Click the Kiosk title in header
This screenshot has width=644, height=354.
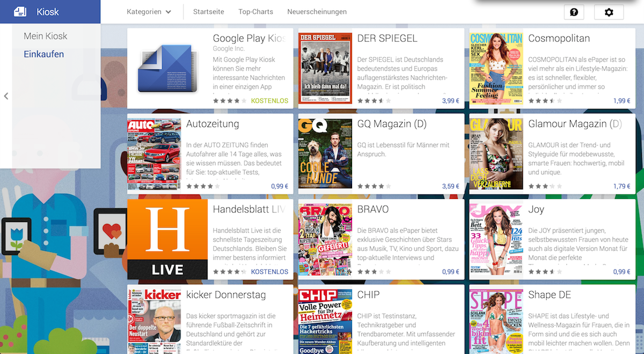click(48, 12)
